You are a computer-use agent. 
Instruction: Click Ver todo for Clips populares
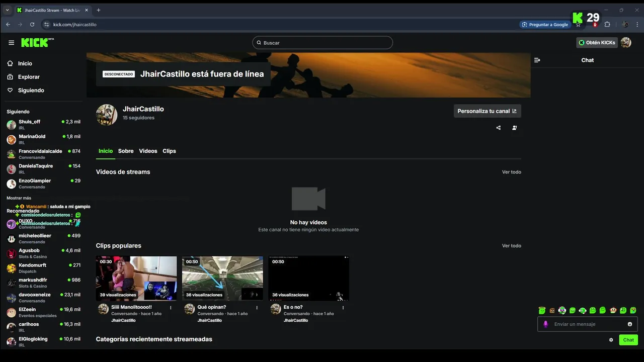coord(512,246)
